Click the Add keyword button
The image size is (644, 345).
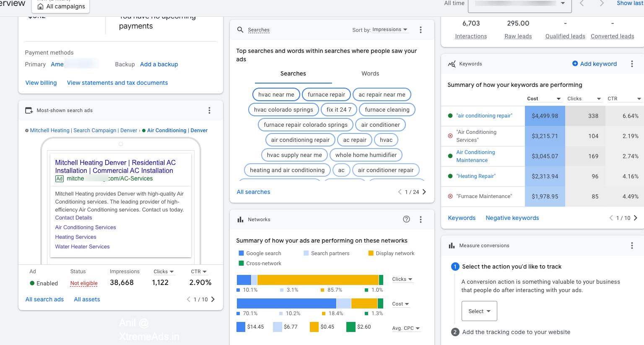click(595, 64)
